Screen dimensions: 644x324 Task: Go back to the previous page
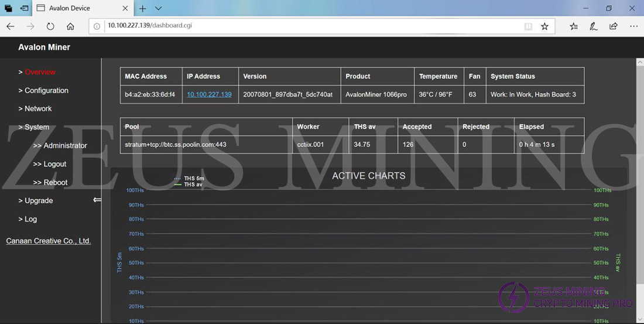11,26
